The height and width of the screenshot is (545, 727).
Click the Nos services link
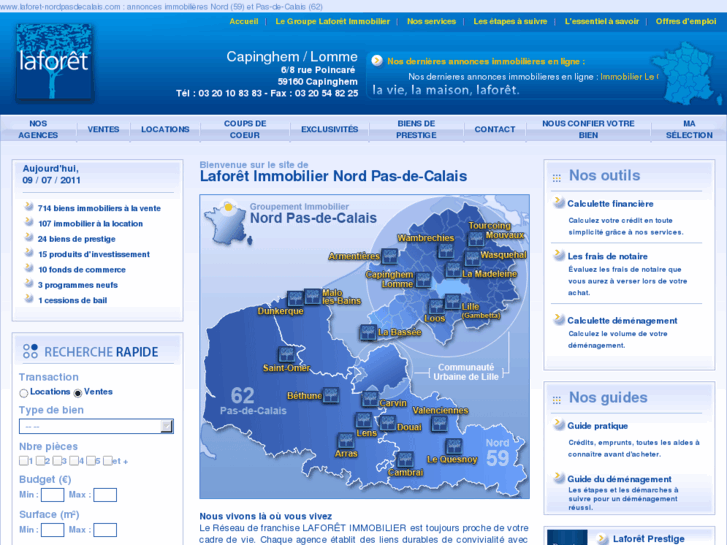pos(431,21)
